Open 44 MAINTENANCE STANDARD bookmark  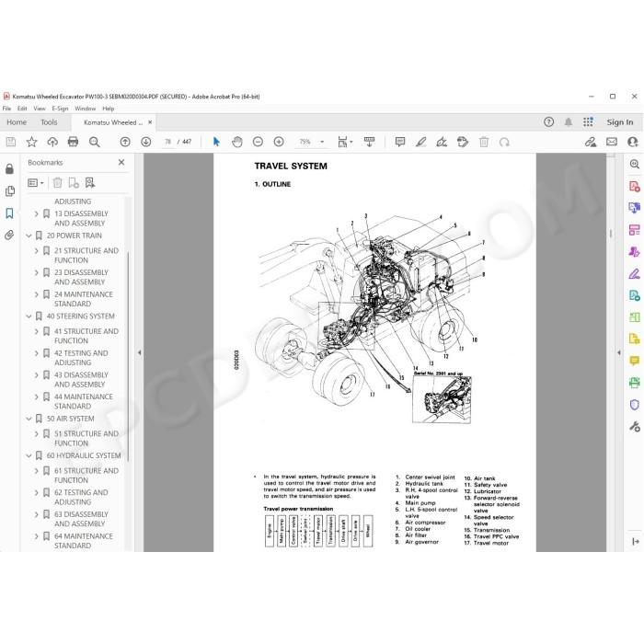coord(84,401)
